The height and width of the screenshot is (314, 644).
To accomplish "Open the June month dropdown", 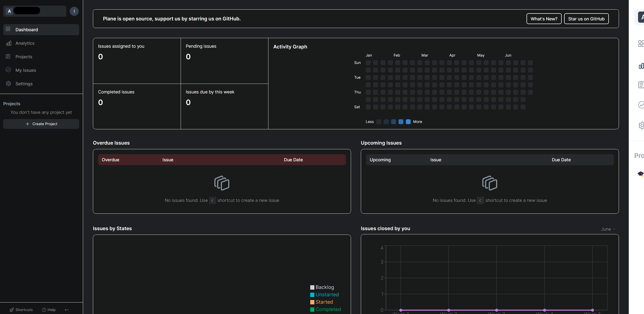I will pyautogui.click(x=608, y=229).
